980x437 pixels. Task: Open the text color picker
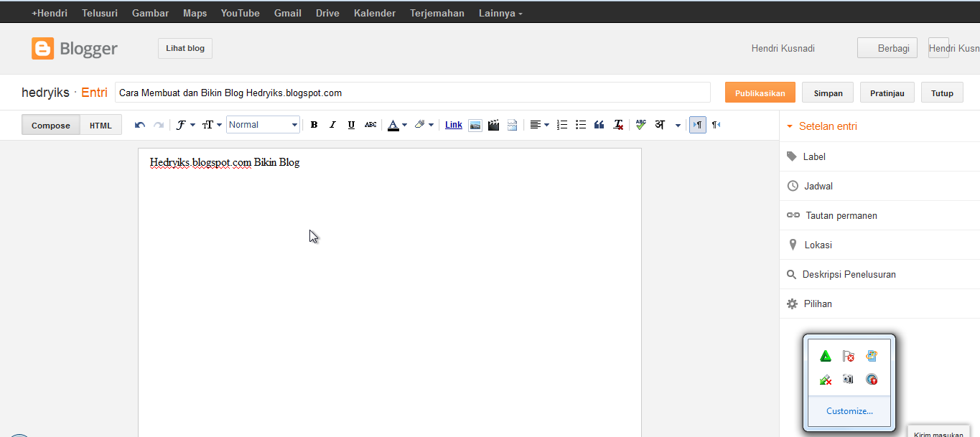tap(397, 125)
